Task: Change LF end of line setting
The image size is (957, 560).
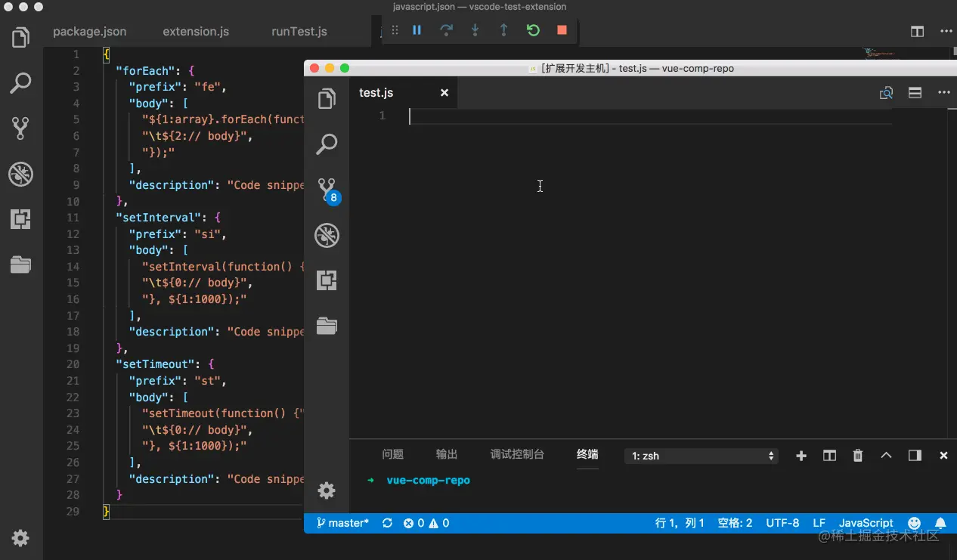Action: coord(819,523)
